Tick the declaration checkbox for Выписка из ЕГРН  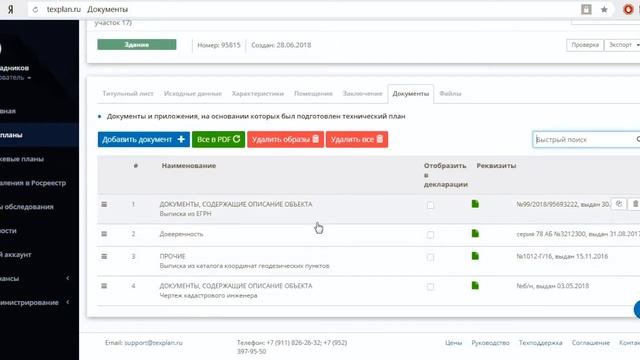click(x=430, y=205)
